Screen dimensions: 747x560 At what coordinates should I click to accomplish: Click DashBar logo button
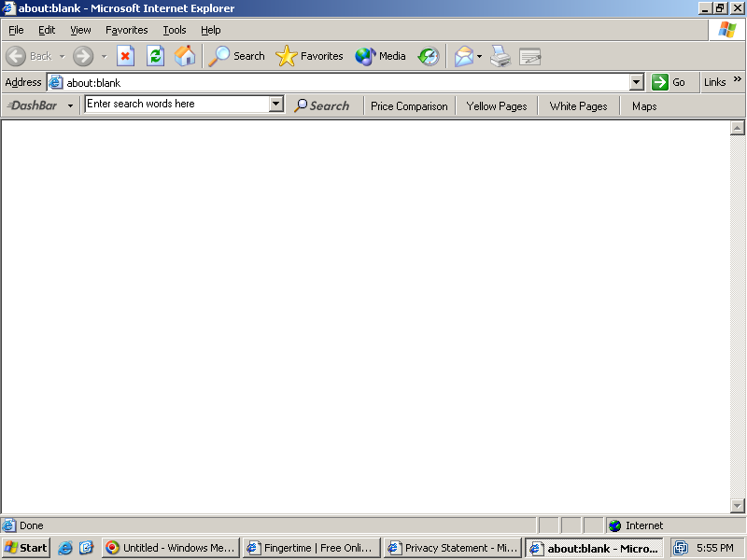(x=34, y=105)
